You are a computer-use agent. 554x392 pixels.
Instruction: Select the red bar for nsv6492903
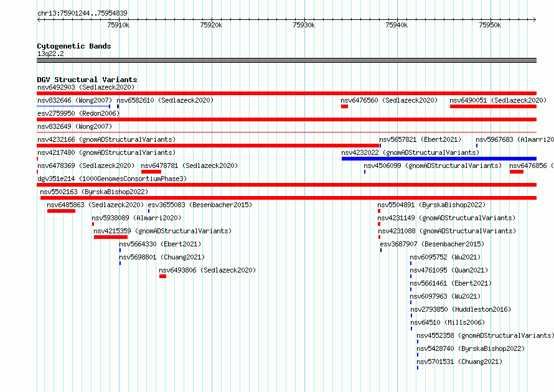[x=286, y=93]
